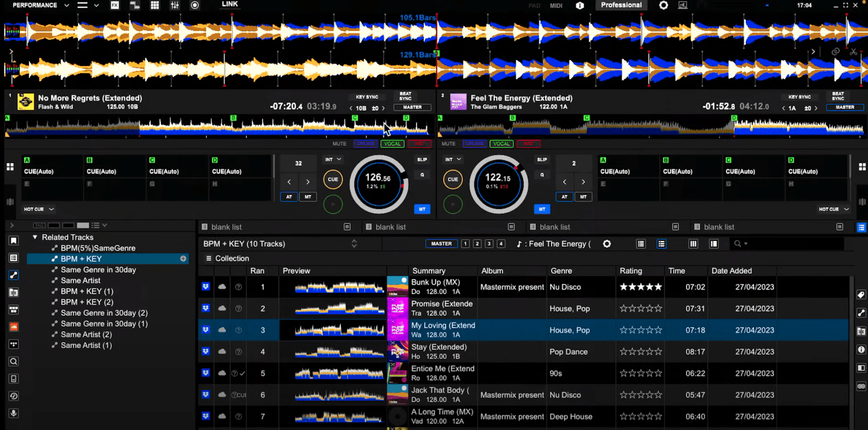Click the Dropbox icon on Bunk Up row

tap(206, 287)
